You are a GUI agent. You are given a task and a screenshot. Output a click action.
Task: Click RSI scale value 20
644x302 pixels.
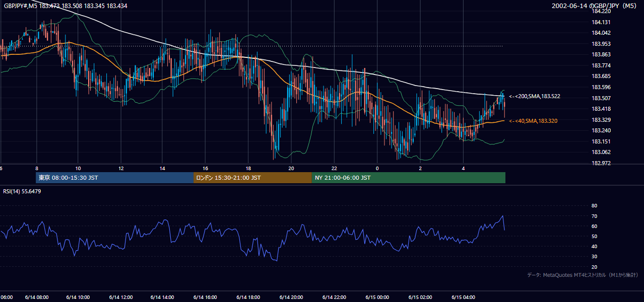594,267
